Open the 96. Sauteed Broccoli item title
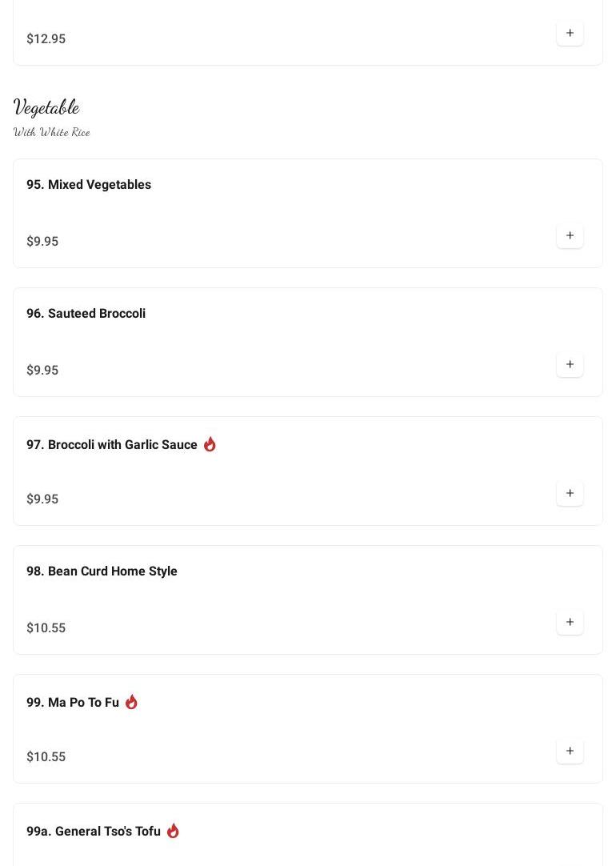Viewport: 616px width, 866px height. [86, 314]
